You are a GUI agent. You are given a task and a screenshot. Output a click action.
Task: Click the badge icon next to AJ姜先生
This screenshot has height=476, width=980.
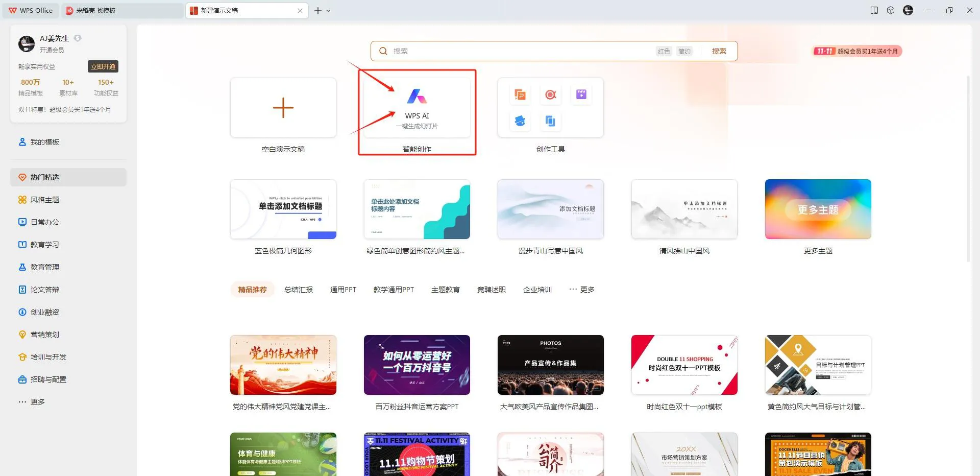[x=78, y=38]
